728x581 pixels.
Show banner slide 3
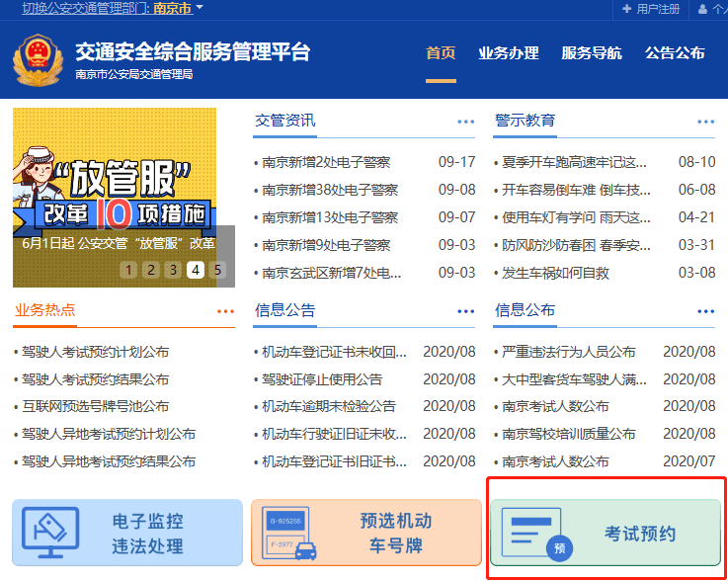tap(173, 270)
